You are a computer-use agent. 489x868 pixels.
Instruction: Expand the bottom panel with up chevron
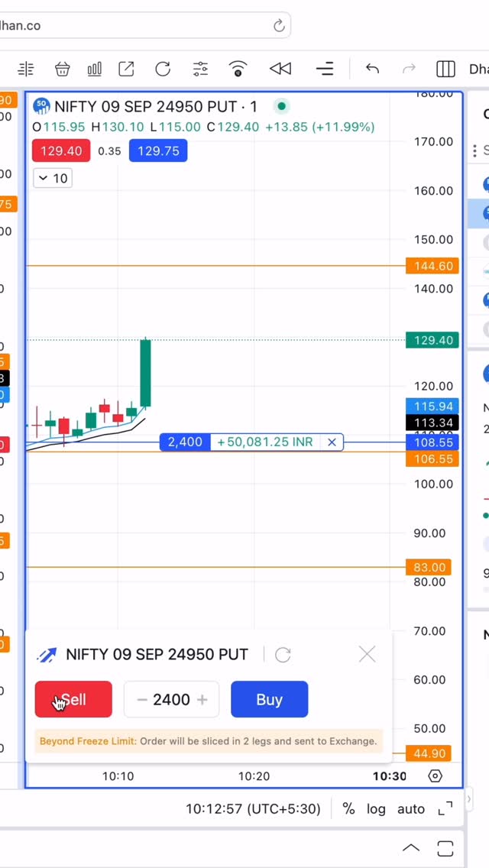pos(411,847)
